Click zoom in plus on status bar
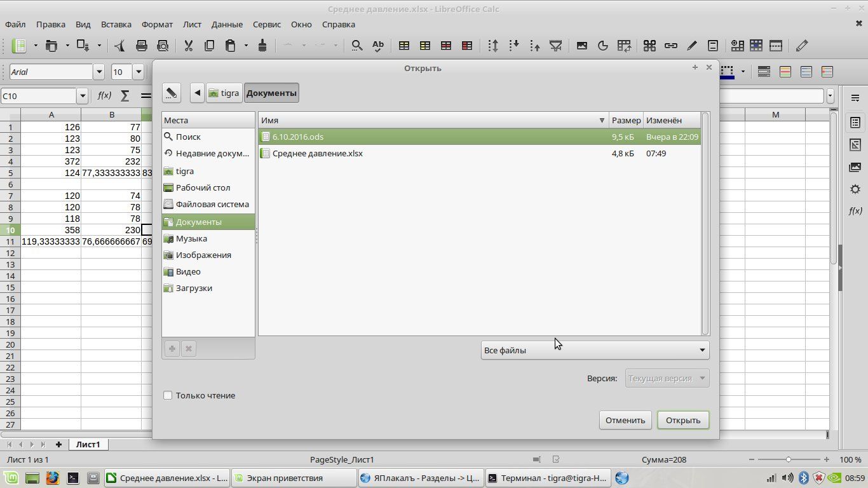This screenshot has width=868, height=488. [826, 459]
